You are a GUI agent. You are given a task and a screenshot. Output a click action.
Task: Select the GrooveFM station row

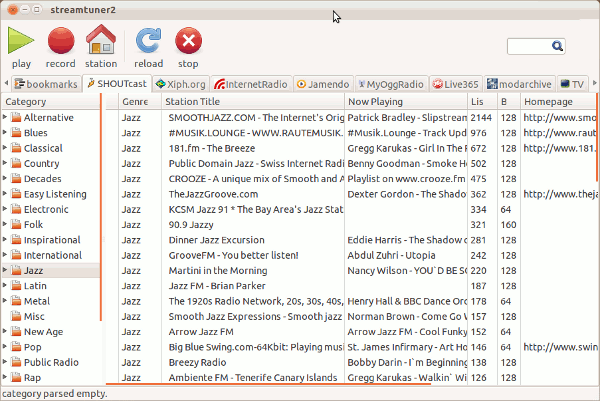[351, 255]
